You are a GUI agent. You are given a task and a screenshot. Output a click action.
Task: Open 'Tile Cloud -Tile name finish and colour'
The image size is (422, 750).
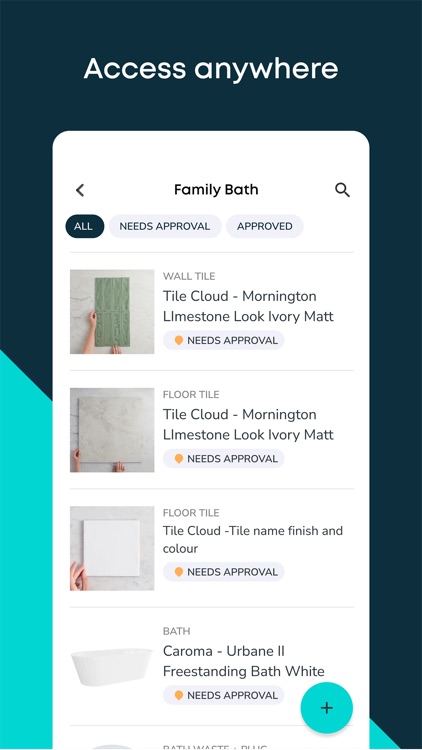(x=253, y=540)
